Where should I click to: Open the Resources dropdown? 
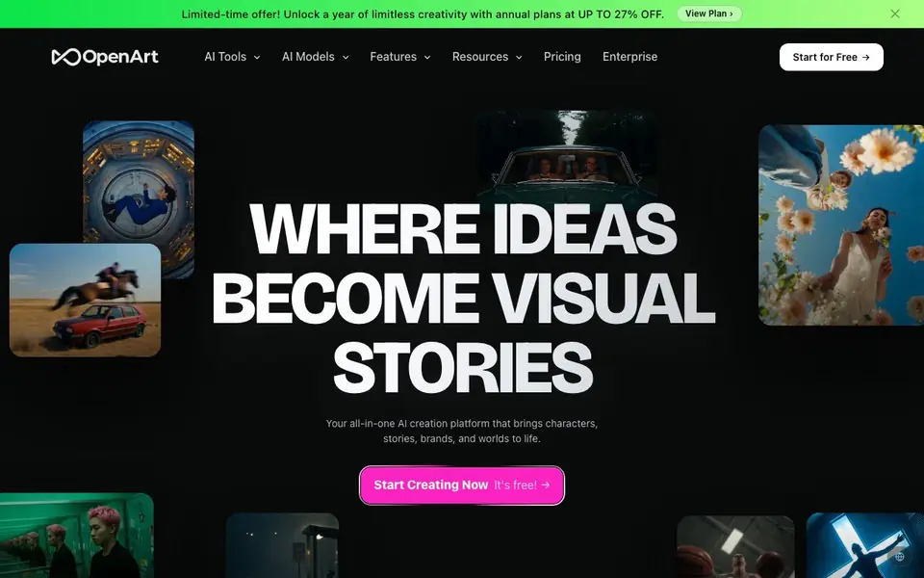tap(487, 57)
